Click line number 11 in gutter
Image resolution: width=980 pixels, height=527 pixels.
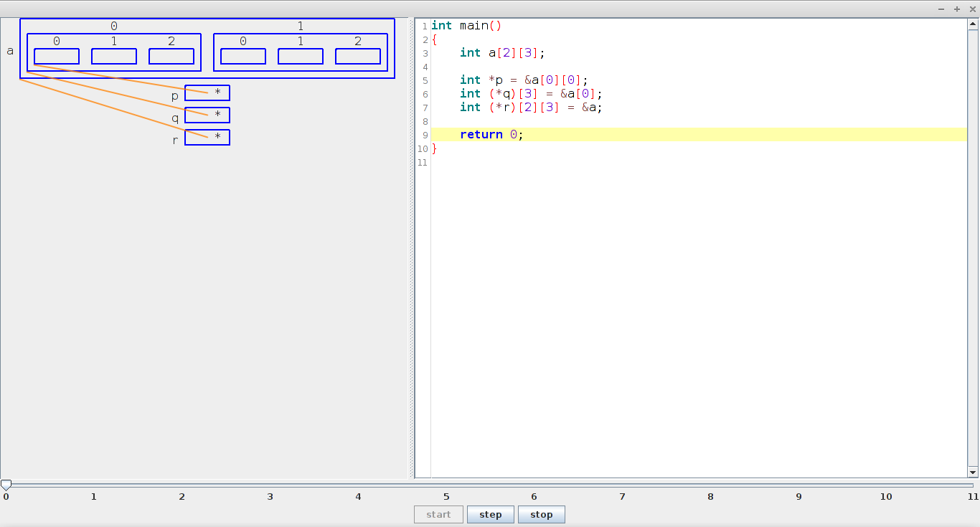(x=423, y=162)
